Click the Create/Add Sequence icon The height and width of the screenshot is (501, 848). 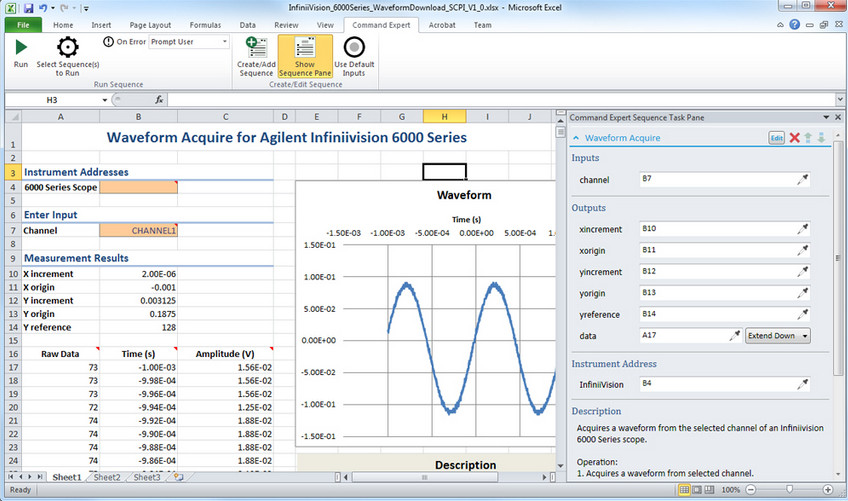(255, 48)
